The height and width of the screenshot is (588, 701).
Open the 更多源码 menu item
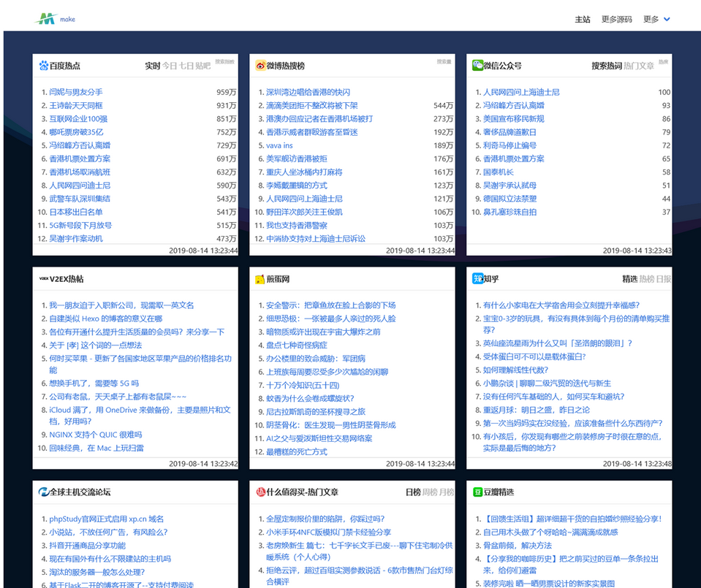click(x=616, y=19)
